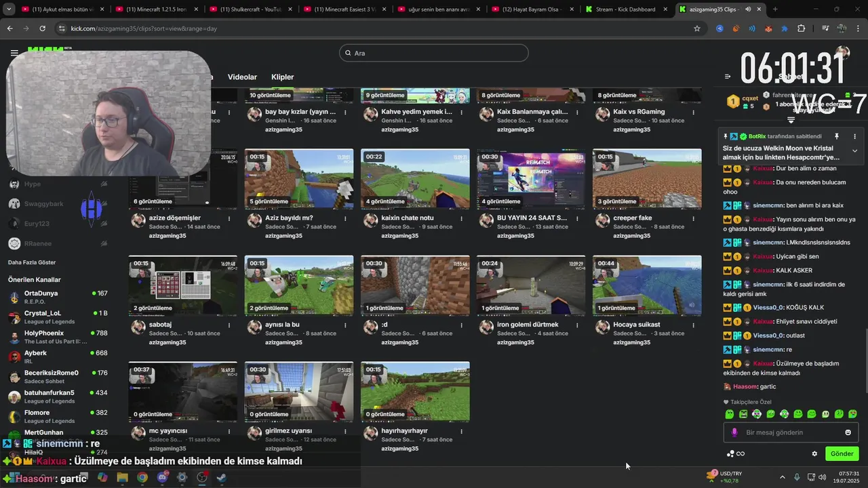Open the Crystal_LoL recommended channel

[x=58, y=317]
